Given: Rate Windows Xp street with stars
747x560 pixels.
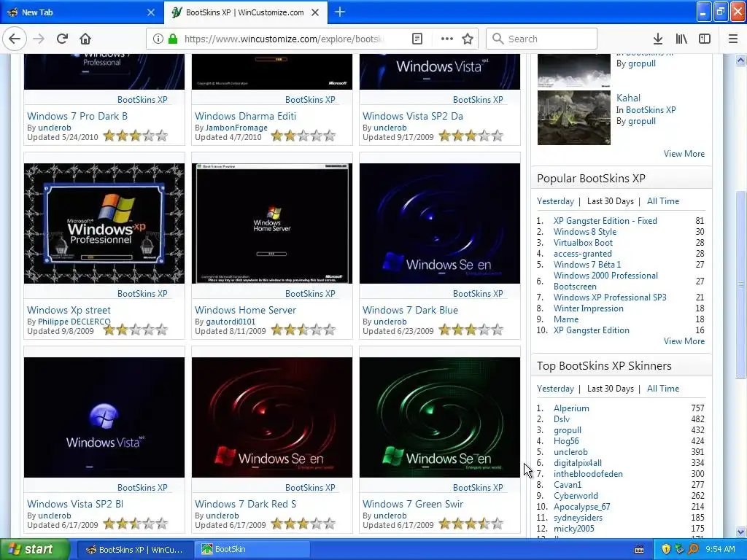Looking at the screenshot, I should coord(136,330).
